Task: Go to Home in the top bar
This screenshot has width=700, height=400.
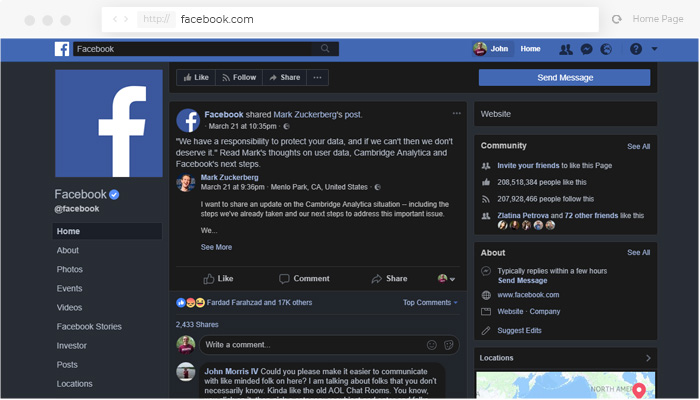Action: [530, 49]
